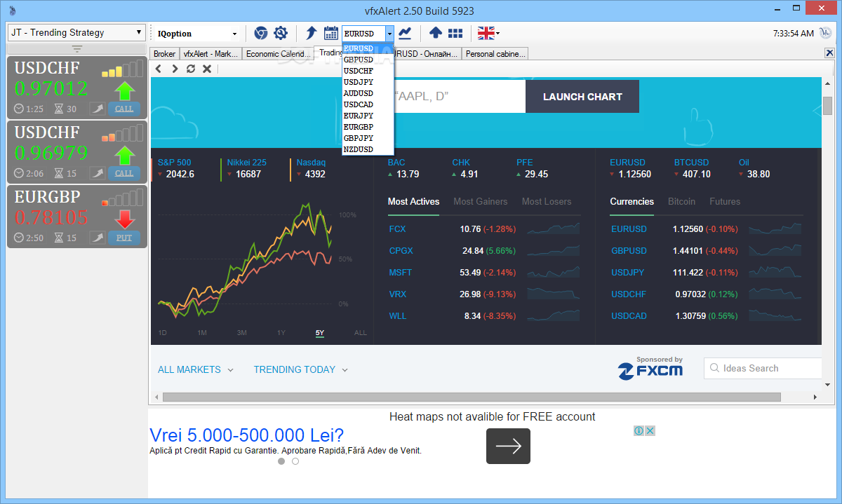Open the calendar icon in toolbar
Screen dimensions: 842x504
coord(331,33)
